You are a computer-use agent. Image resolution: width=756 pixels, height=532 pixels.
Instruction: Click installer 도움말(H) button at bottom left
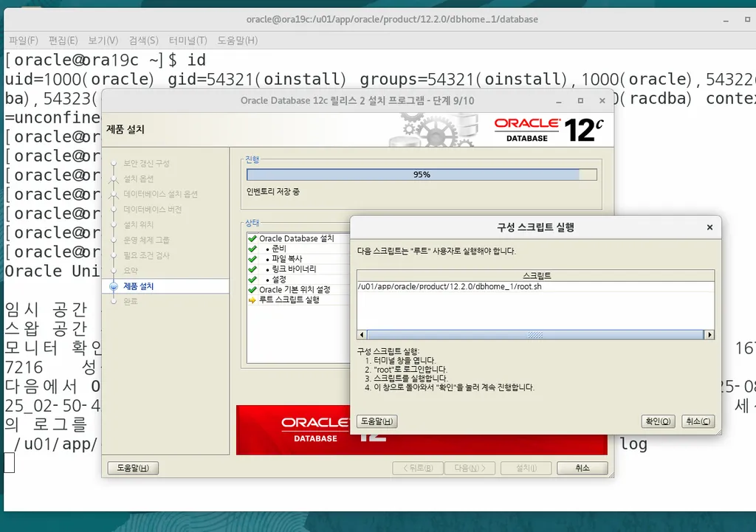(x=133, y=468)
